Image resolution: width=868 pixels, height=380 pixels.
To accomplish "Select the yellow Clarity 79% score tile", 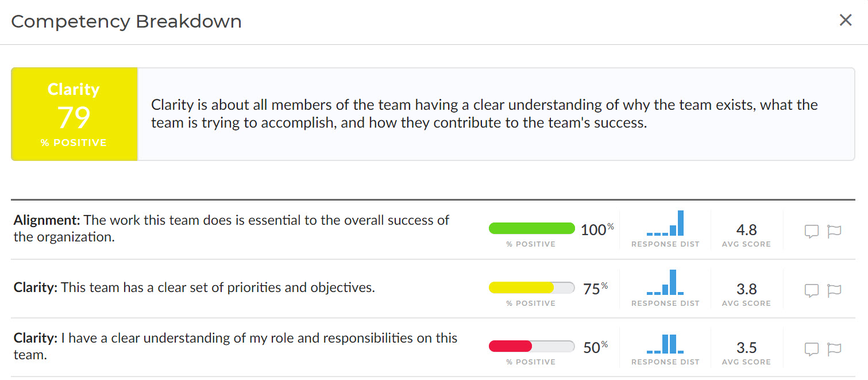I will (74, 114).
